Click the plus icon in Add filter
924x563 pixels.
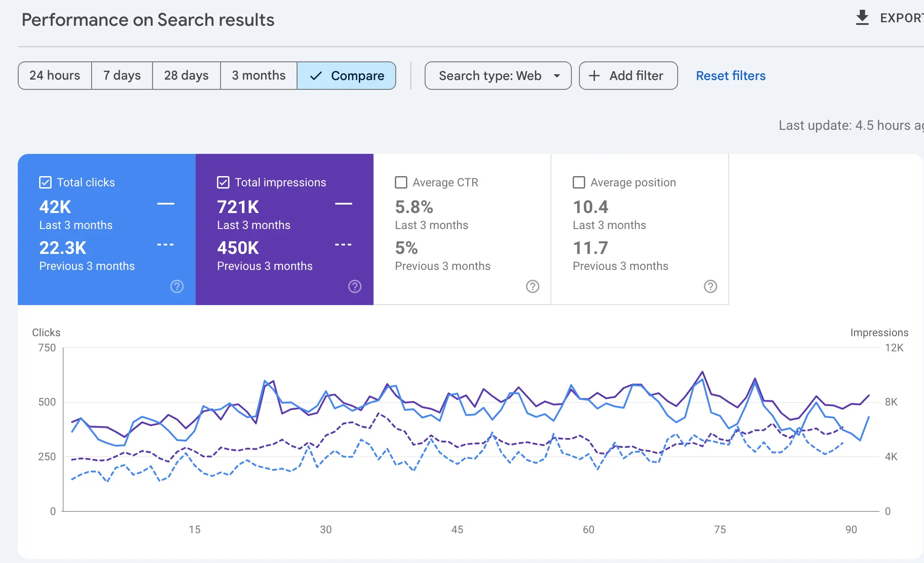pos(594,76)
